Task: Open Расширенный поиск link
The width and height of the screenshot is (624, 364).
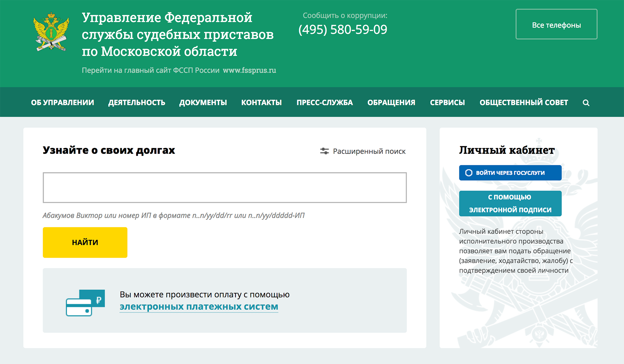Action: point(369,151)
